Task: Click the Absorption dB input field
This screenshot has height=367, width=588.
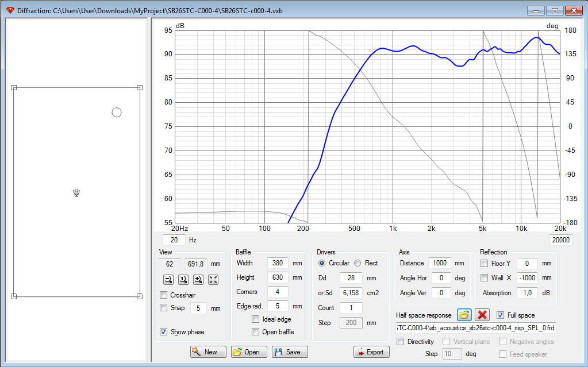Action: coord(527,293)
